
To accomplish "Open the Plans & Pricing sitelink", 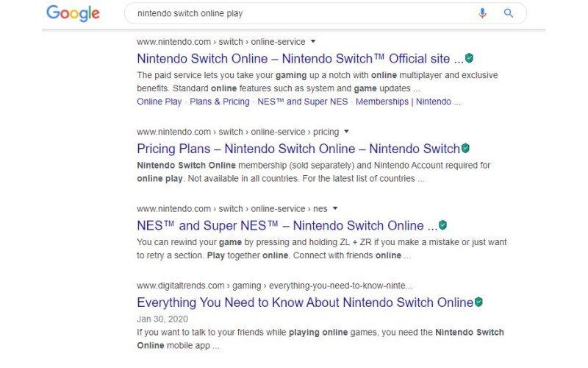I will (x=219, y=102).
